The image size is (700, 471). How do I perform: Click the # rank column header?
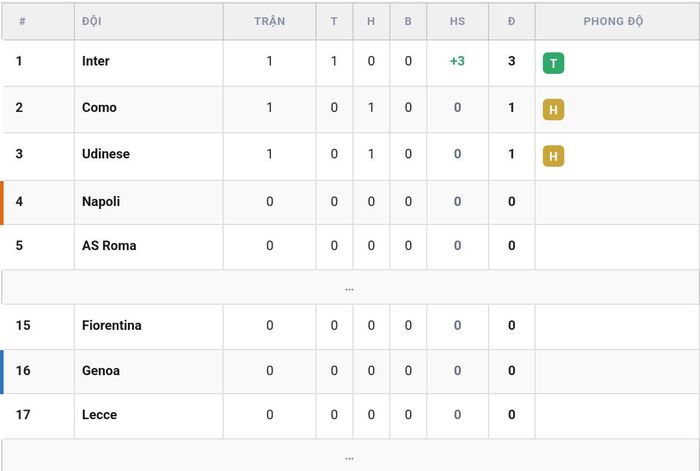click(22, 21)
